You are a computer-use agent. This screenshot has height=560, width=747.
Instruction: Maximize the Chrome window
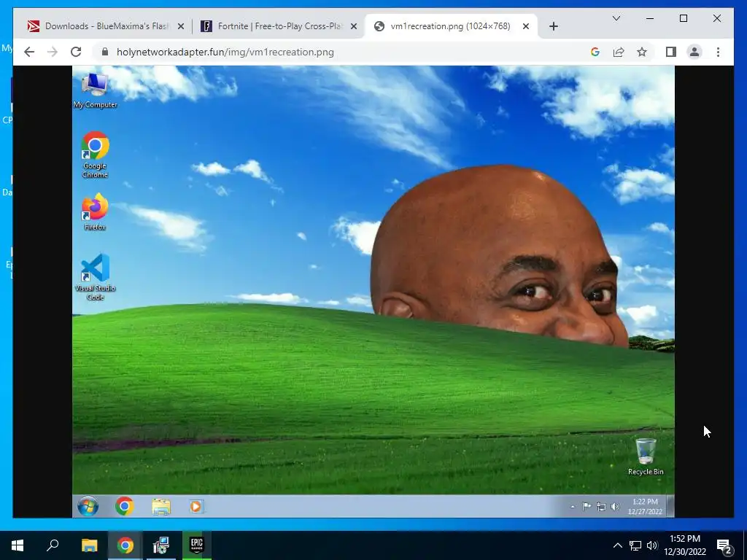coord(683,18)
